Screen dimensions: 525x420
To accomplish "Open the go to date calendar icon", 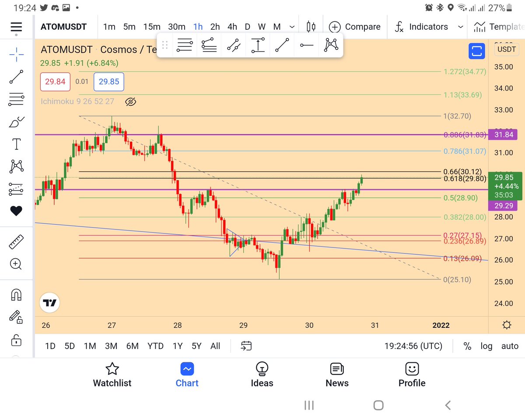I will [246, 346].
